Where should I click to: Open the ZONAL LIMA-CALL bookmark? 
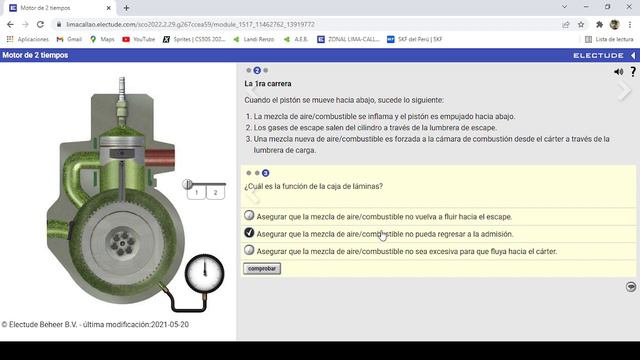(x=349, y=39)
